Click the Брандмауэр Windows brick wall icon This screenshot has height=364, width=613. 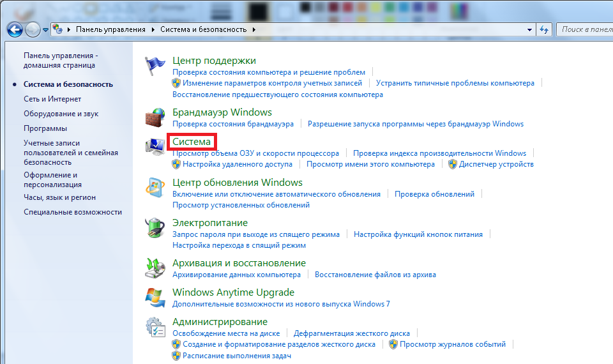tap(155, 118)
